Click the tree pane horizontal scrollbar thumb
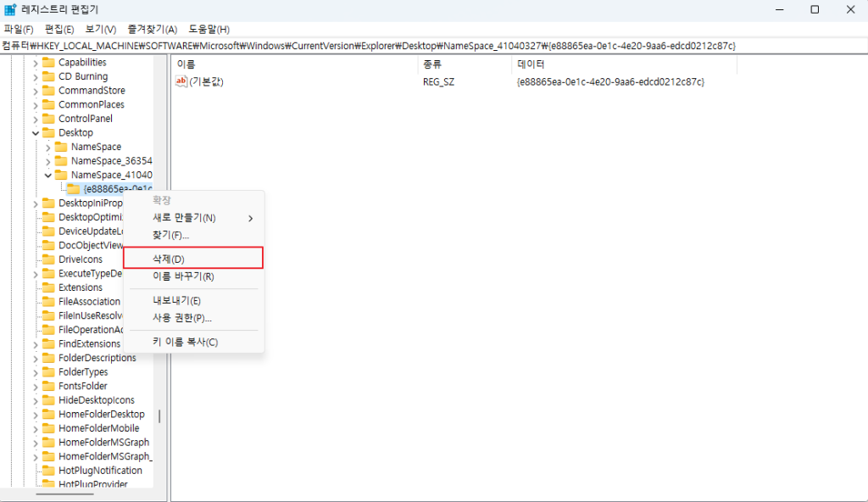 pos(64,494)
